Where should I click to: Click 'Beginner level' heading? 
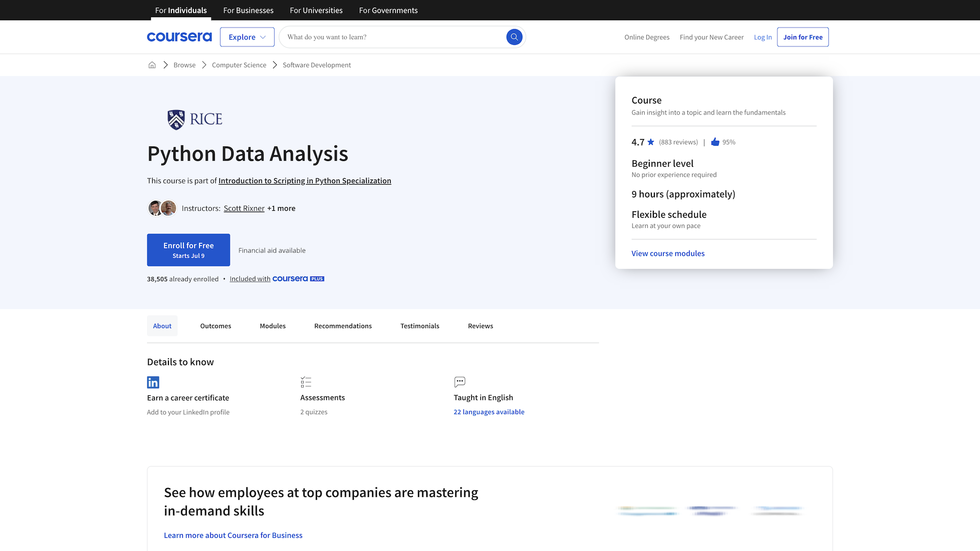coord(663,163)
